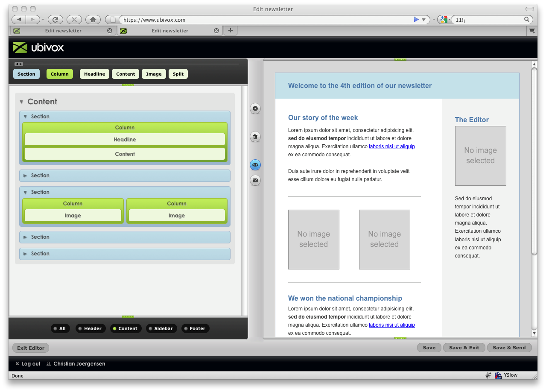Reload the page with the refresh button
Image resolution: width=546 pixels, height=392 pixels.
click(55, 20)
